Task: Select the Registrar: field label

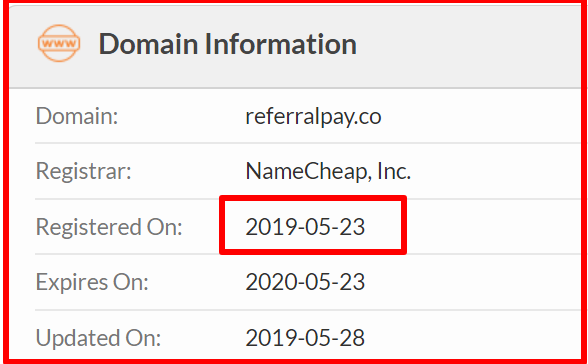Action: pyautogui.click(x=83, y=171)
